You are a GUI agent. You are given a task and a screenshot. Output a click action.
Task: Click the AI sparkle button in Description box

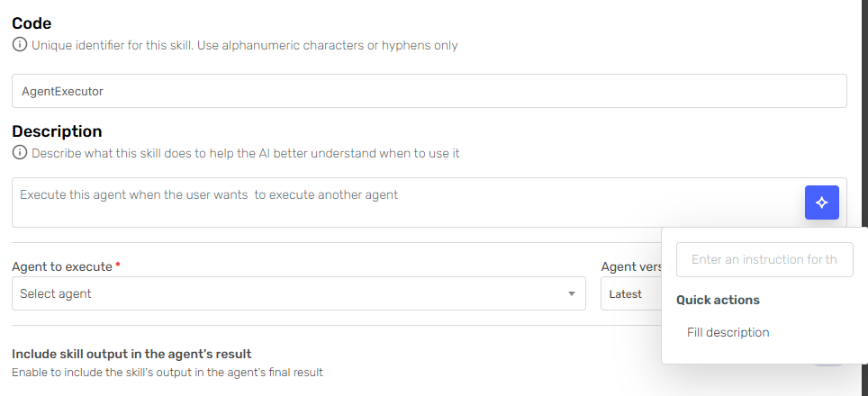pyautogui.click(x=821, y=202)
